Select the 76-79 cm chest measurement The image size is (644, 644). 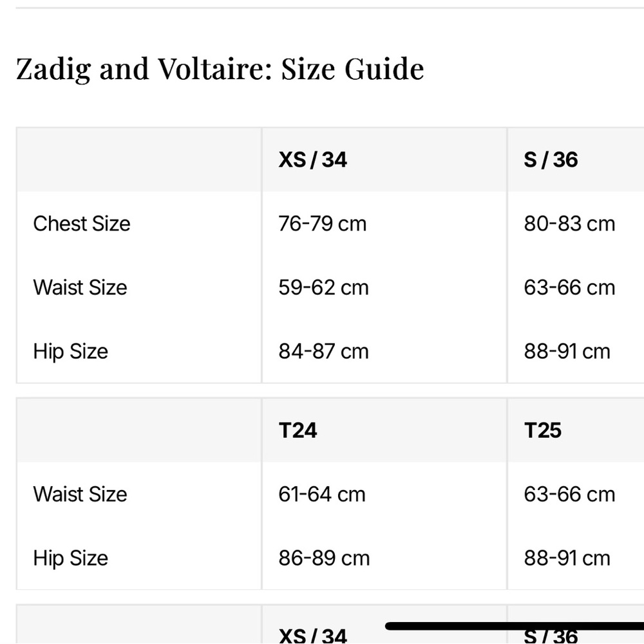point(323,224)
